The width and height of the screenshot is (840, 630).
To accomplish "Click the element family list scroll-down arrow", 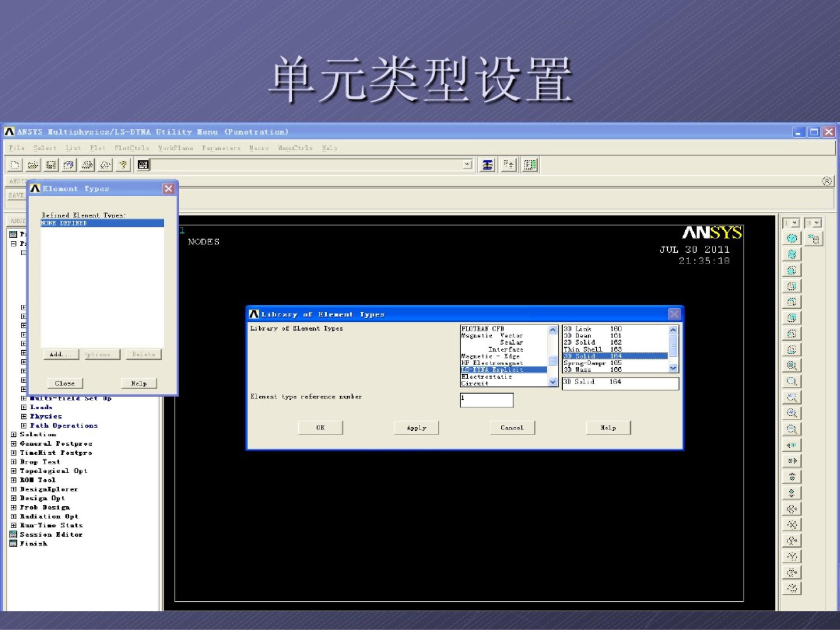I will 553,382.
